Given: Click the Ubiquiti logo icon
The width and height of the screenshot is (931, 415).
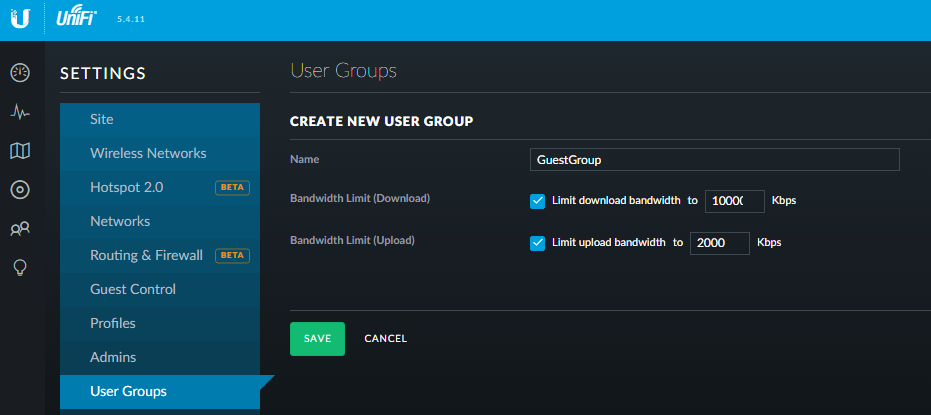Looking at the screenshot, I should (x=21, y=19).
